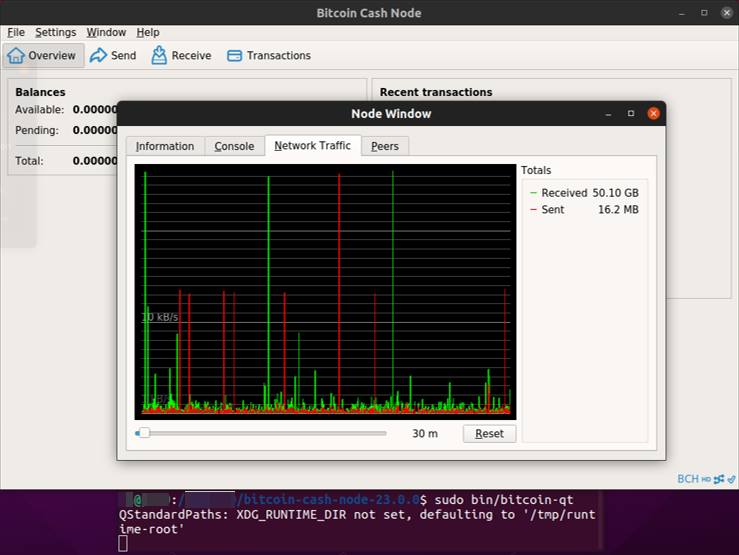Image resolution: width=739 pixels, height=555 pixels.
Task: Select the Network Traffic tab
Action: 312,146
